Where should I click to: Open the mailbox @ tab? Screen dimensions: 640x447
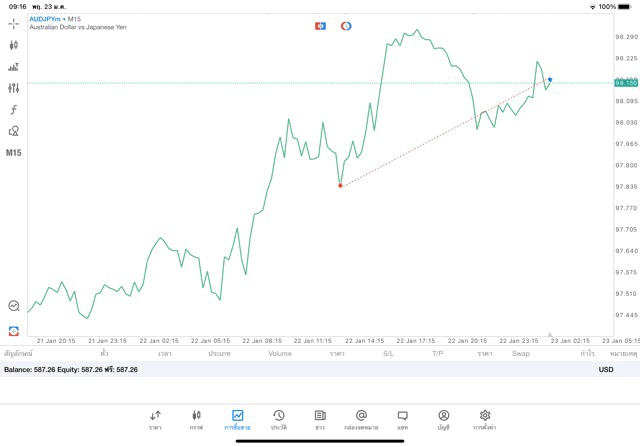pyautogui.click(x=361, y=419)
